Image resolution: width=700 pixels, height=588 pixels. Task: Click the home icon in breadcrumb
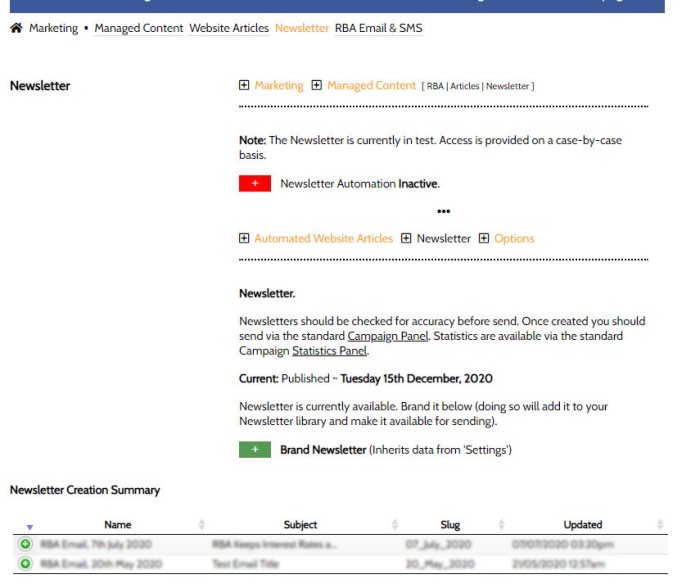tap(16, 28)
